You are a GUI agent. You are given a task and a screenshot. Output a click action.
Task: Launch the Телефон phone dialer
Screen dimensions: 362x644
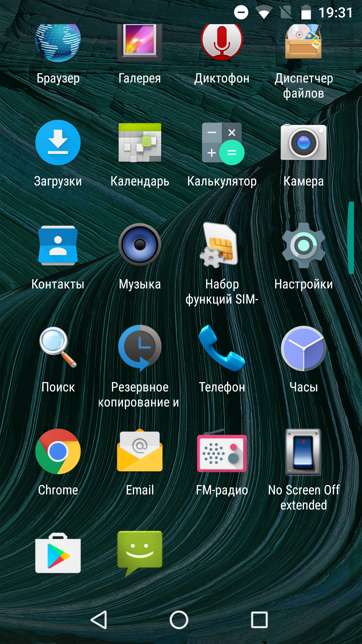(x=222, y=348)
